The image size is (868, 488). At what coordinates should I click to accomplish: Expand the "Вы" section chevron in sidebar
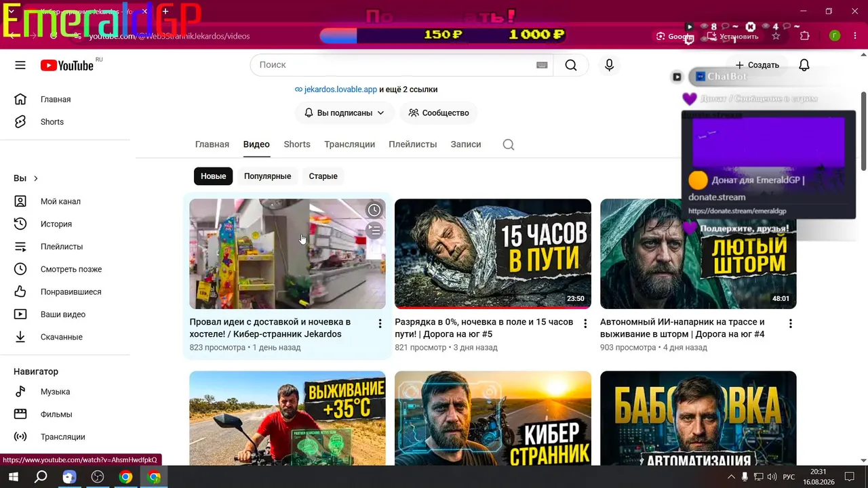coord(36,178)
